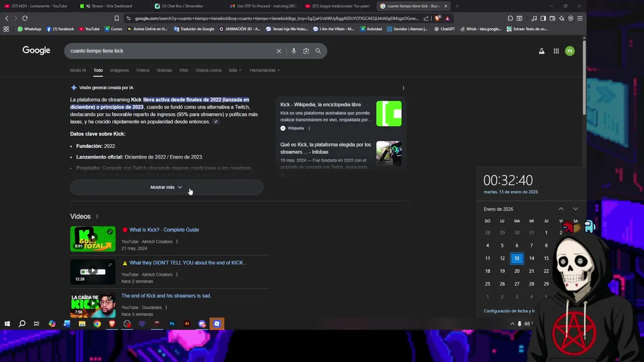Open the La Caída de Kick thumbnail

(x=93, y=305)
